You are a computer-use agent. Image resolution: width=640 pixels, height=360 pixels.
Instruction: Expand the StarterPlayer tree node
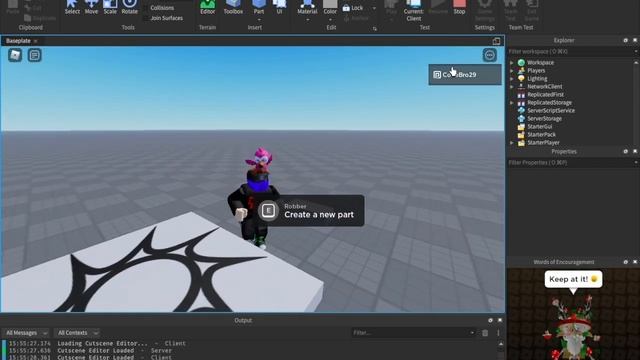[511, 142]
